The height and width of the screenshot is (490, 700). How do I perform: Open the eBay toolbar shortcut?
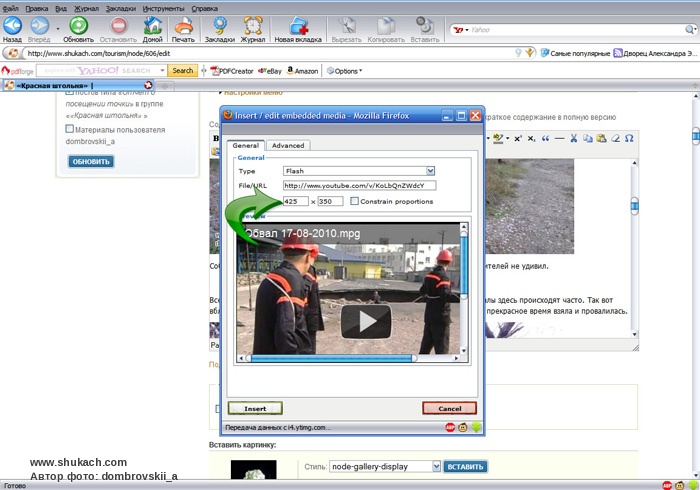270,71
